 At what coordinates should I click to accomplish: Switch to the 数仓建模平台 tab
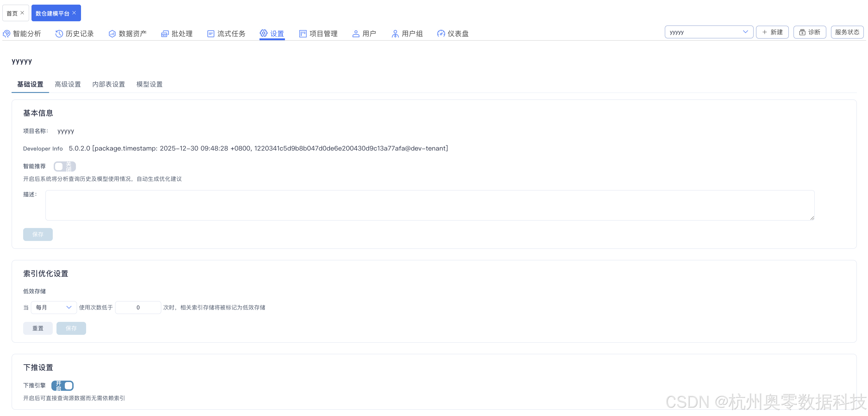[x=52, y=13]
